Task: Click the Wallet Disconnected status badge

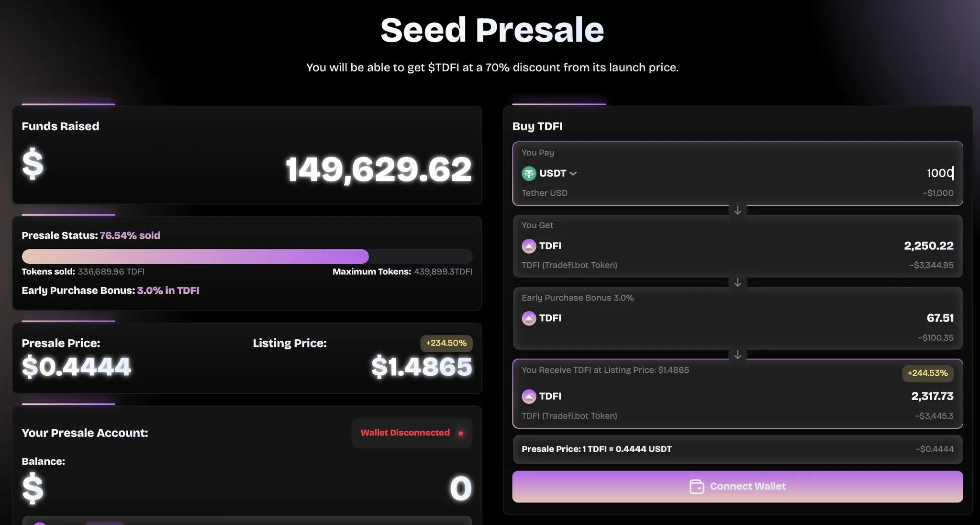Action: (x=412, y=433)
